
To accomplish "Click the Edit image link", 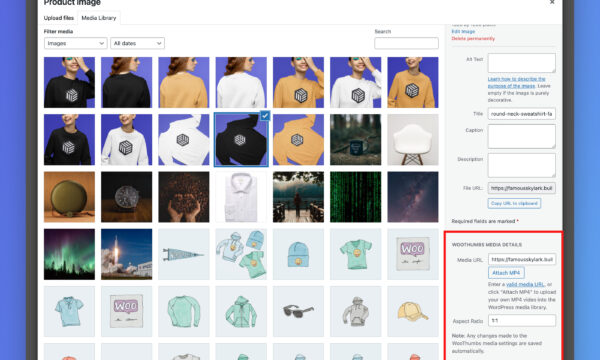I will (463, 32).
